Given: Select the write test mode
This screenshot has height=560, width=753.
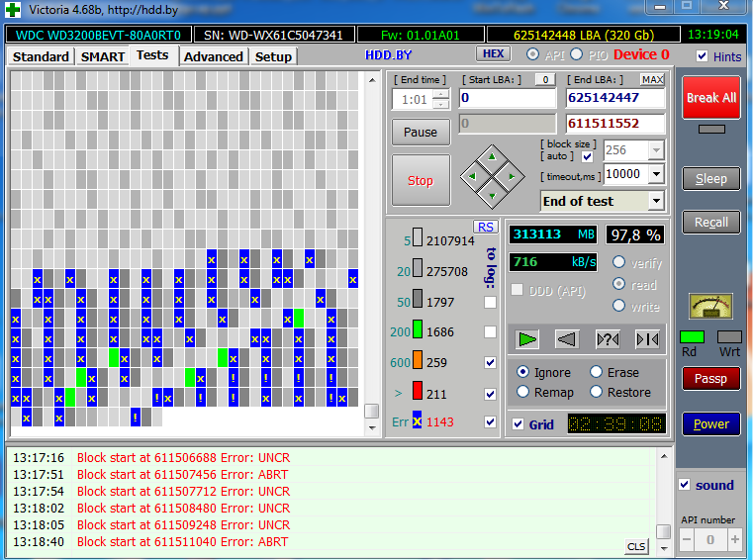Looking at the screenshot, I should pyautogui.click(x=619, y=306).
